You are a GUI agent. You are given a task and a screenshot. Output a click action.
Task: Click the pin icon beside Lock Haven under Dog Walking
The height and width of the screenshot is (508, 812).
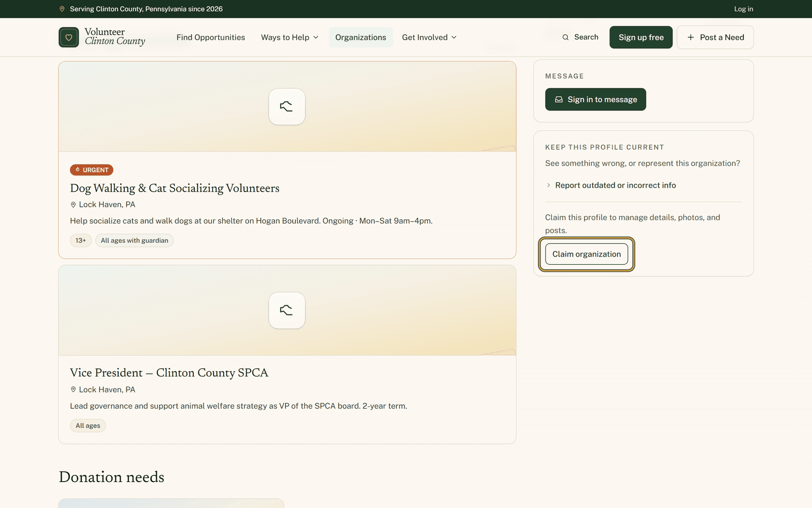[x=73, y=205]
